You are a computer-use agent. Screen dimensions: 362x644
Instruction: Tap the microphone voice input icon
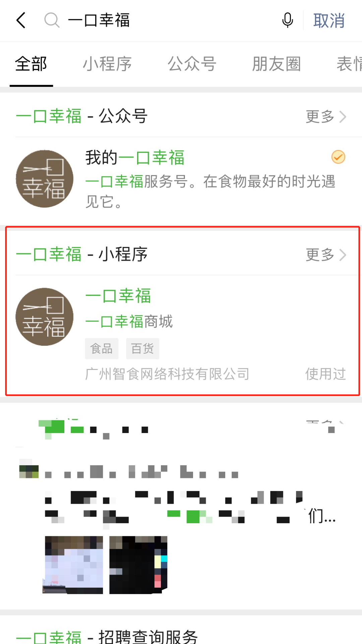tap(288, 20)
